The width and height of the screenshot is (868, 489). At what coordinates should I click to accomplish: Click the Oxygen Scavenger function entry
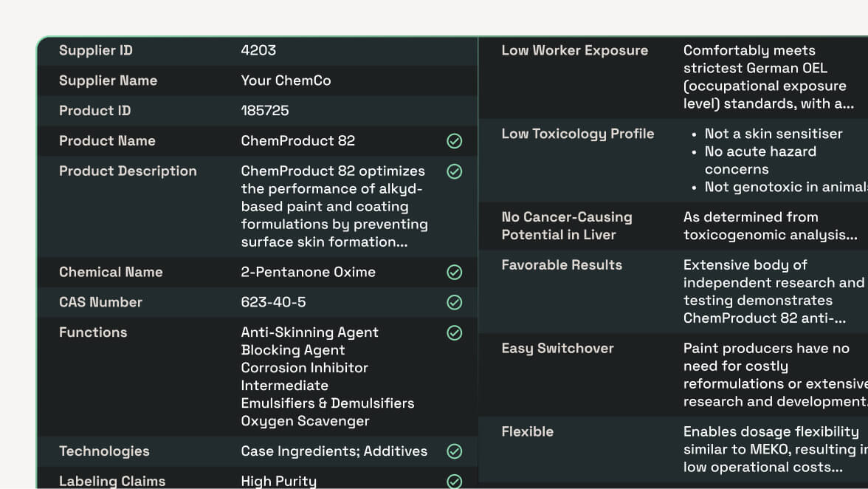305,421
